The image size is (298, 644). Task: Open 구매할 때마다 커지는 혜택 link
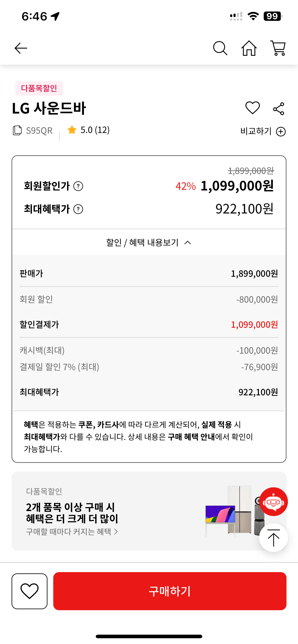(72, 531)
